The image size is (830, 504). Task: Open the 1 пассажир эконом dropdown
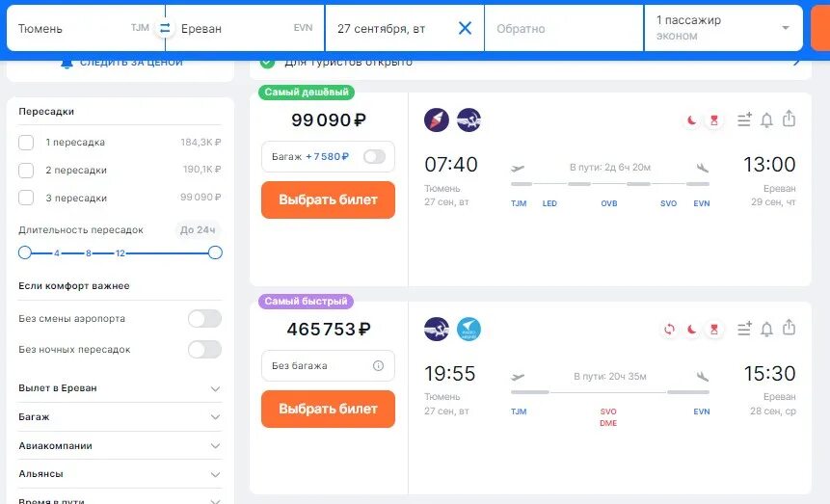click(x=723, y=28)
